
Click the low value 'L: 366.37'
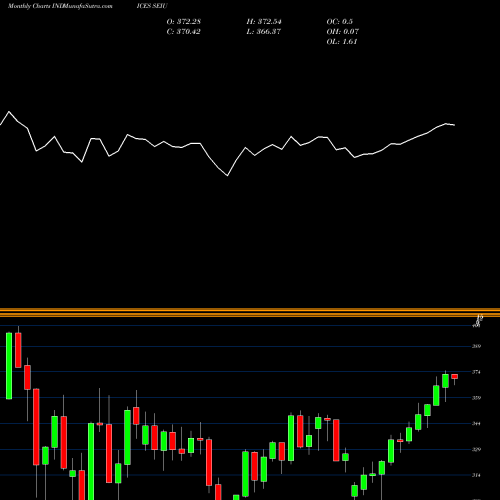[x=264, y=32]
